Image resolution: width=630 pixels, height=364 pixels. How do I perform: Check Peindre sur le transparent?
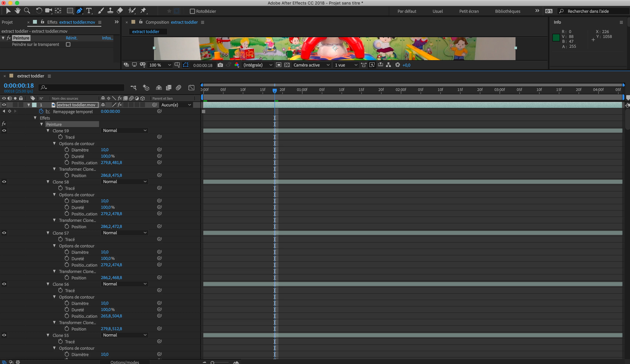[x=68, y=44]
